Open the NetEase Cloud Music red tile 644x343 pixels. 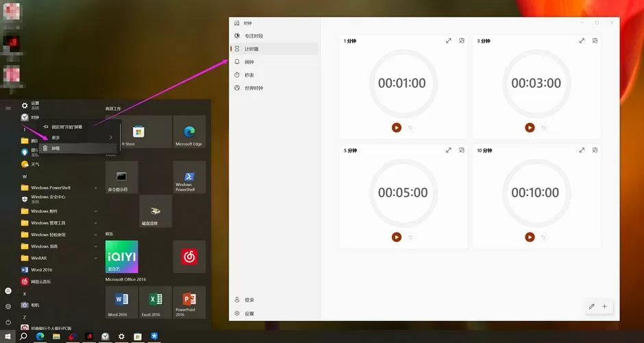189,257
